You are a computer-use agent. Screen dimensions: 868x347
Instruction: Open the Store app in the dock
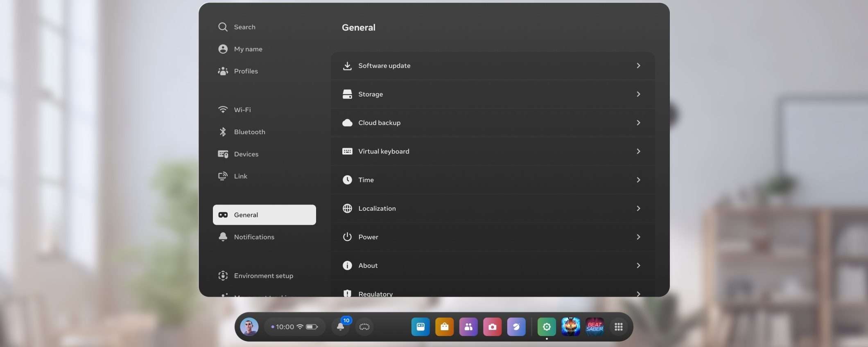[x=444, y=327]
